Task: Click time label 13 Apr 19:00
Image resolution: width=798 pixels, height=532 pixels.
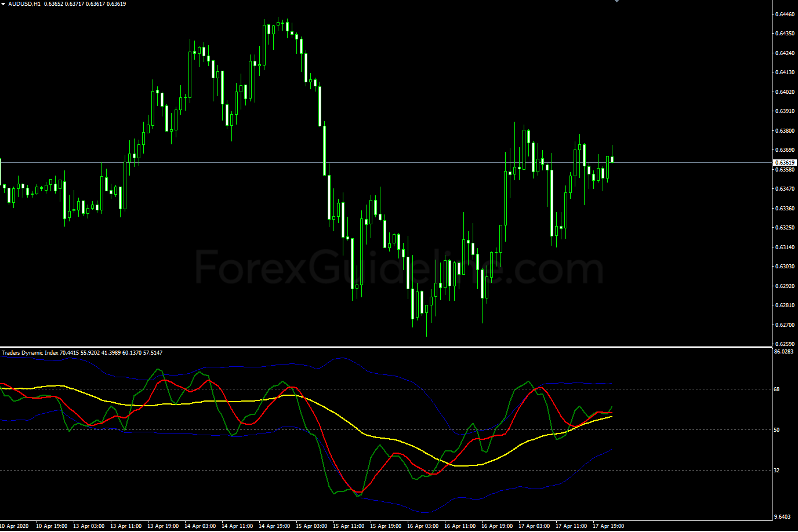Action: 163,526
